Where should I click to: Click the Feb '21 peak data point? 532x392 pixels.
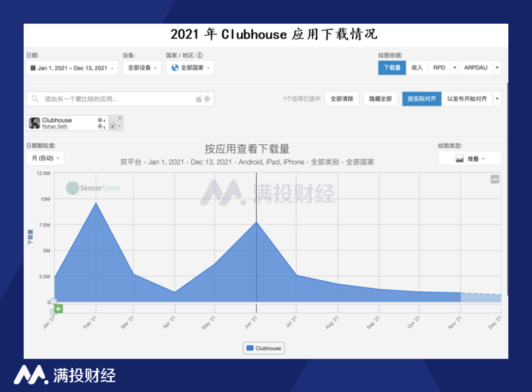tap(96, 203)
